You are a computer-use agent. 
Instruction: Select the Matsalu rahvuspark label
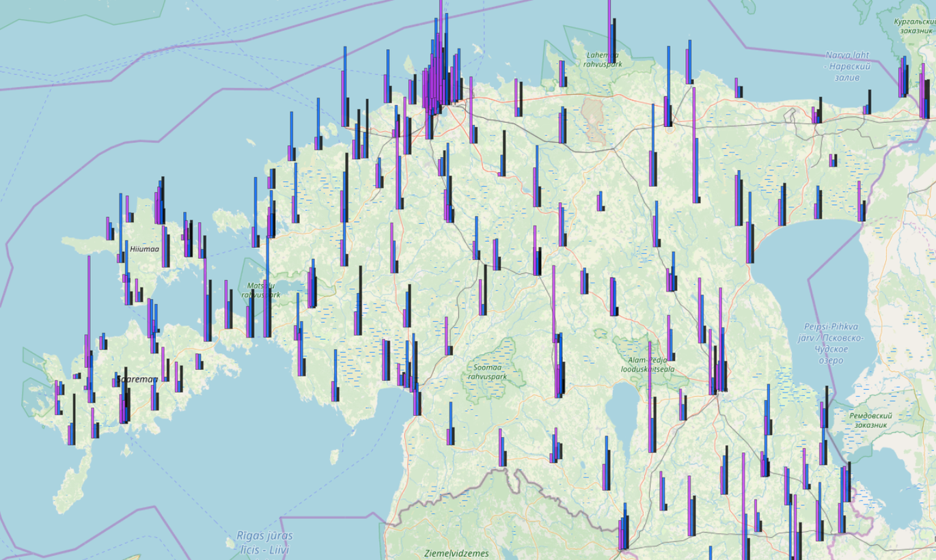tap(261, 290)
